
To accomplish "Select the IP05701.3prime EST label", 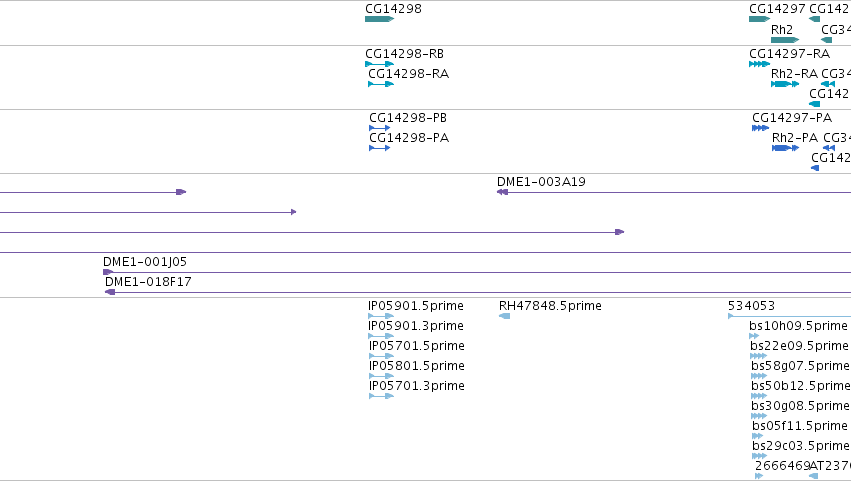I will [416, 386].
